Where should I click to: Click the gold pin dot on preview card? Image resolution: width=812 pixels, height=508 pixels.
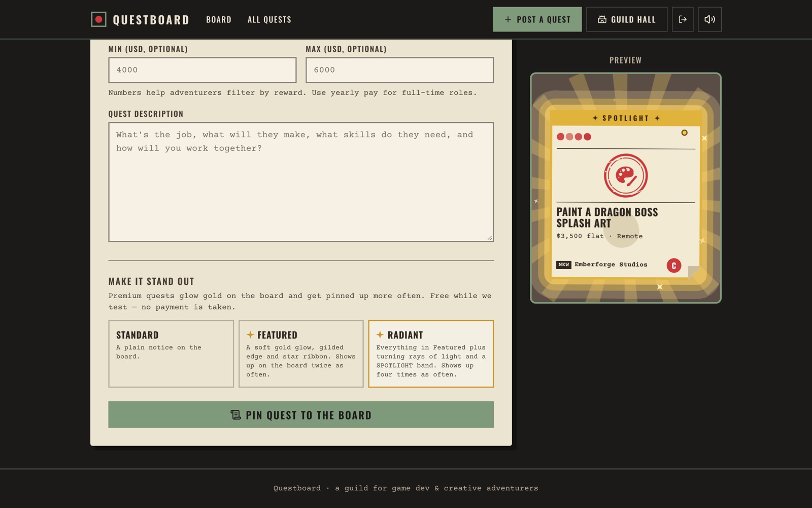pos(684,133)
